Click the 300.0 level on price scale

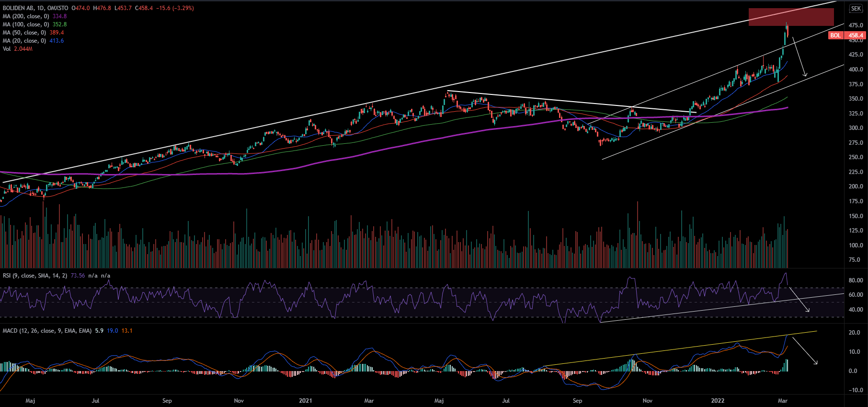pos(856,128)
